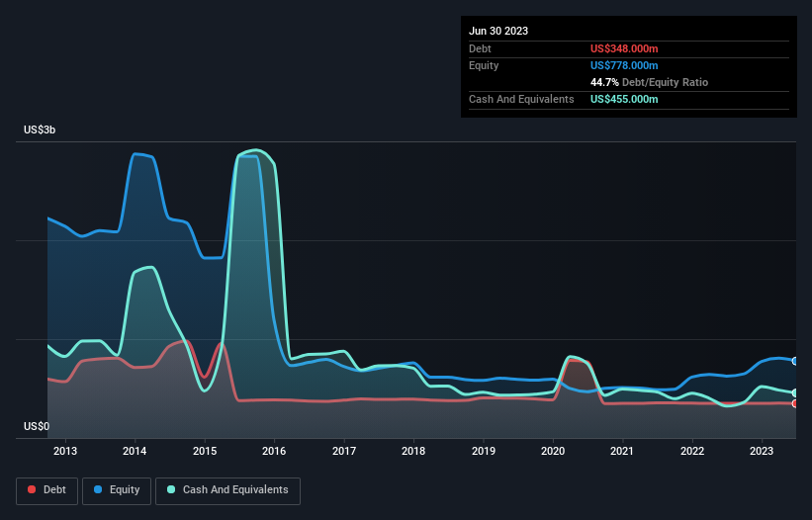
Task: Toggle the Equity series legend button
Action: tap(117, 490)
